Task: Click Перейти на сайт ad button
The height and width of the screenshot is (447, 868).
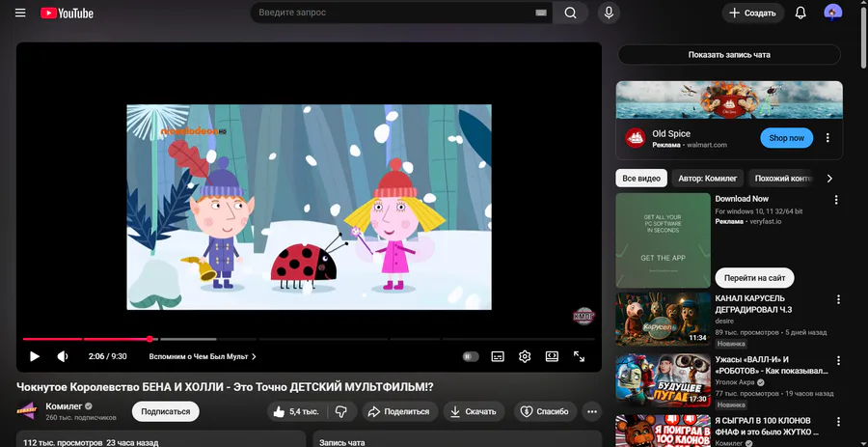Action: coord(754,278)
